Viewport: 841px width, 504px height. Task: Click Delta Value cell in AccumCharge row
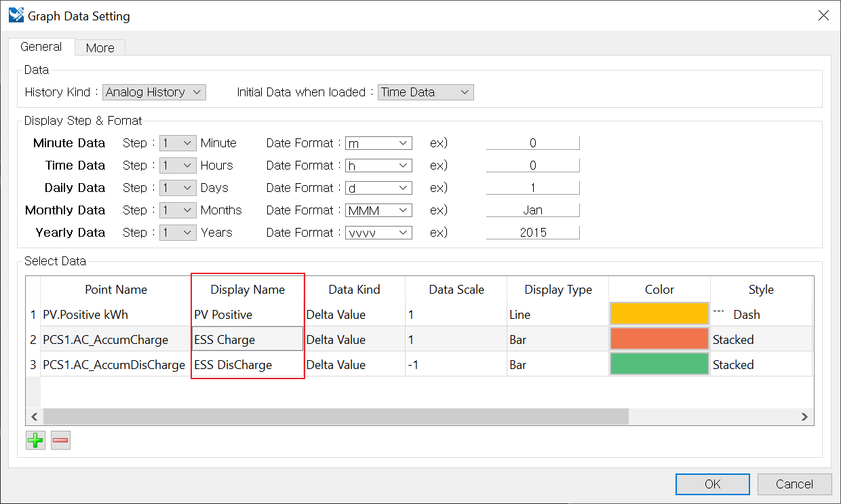click(x=354, y=339)
